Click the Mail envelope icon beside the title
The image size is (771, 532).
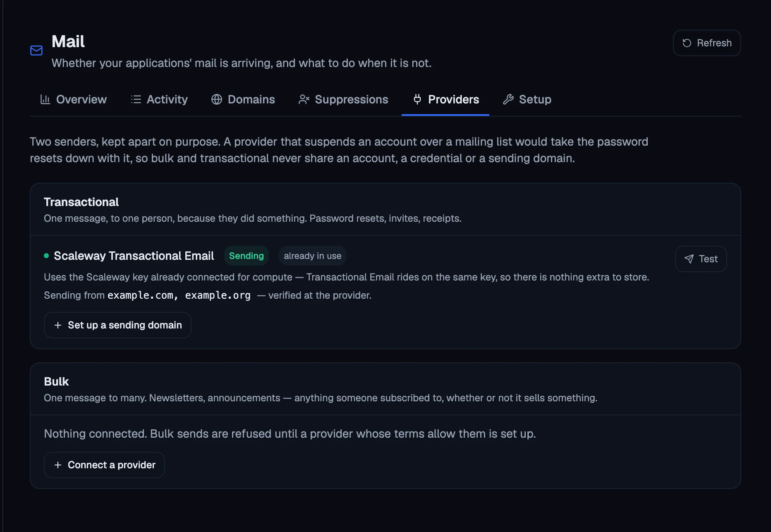36,50
